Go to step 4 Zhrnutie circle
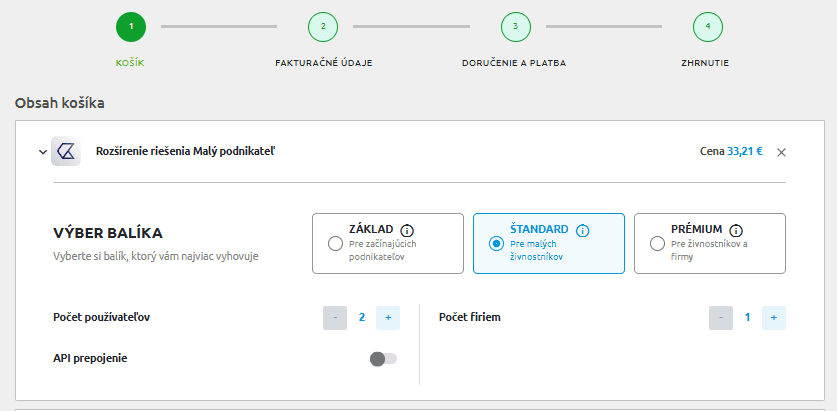 707,27
